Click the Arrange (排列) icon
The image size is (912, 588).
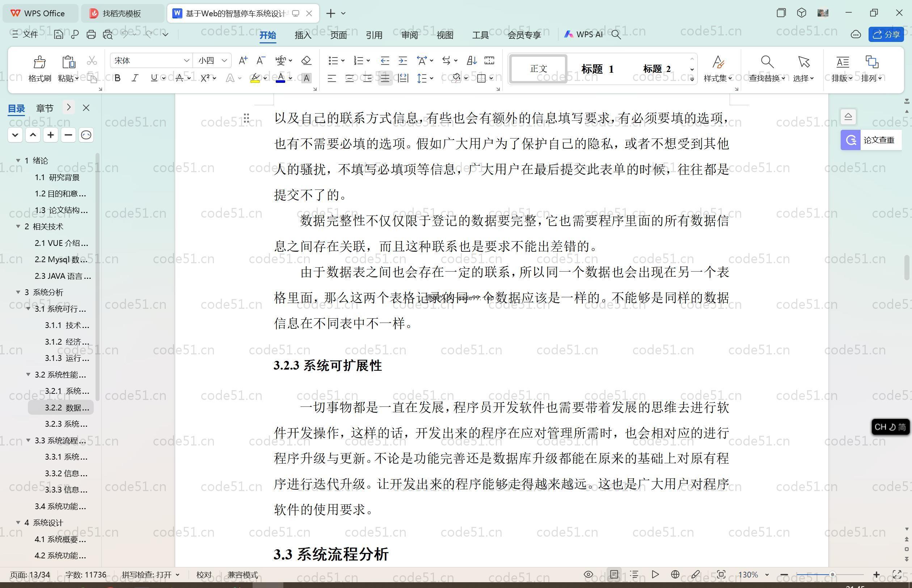pos(871,61)
